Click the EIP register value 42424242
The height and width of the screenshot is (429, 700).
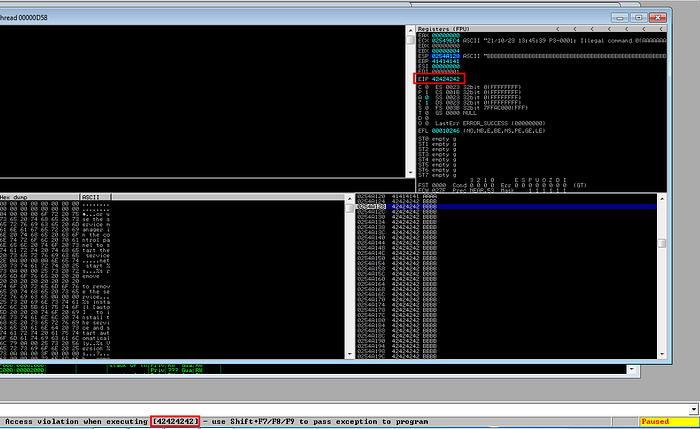[445, 79]
